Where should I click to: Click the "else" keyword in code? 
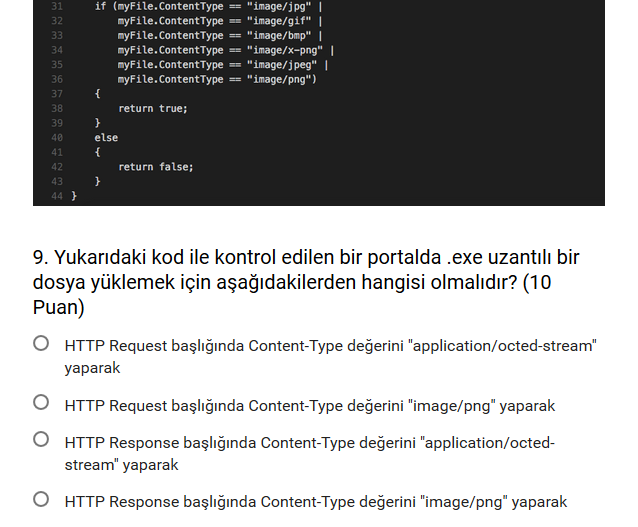[x=106, y=138]
